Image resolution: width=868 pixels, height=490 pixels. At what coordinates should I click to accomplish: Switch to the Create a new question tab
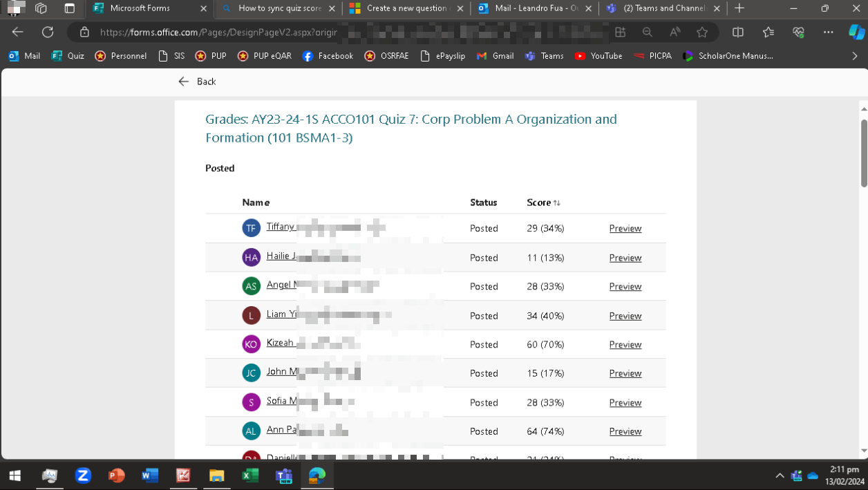407,8
